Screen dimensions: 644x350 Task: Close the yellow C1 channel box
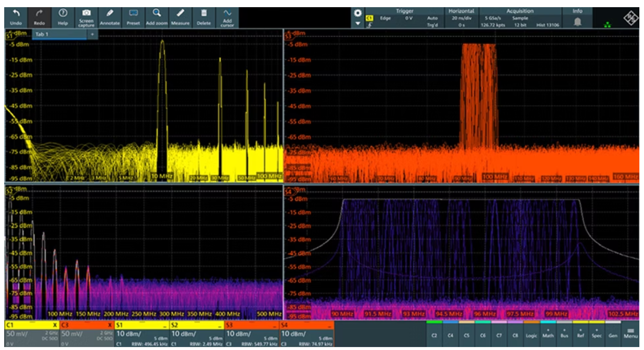tap(55, 325)
